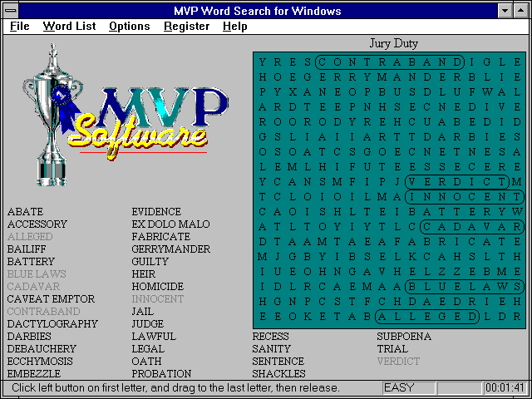
Task: Click the greyed CADAVAR list entry
Action: [x=33, y=287]
